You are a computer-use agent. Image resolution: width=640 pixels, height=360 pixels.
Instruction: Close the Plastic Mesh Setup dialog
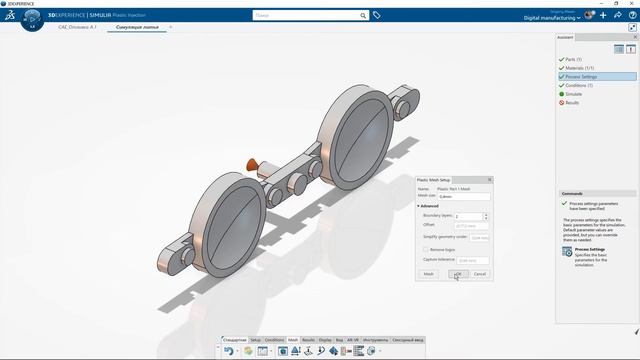pos(490,180)
